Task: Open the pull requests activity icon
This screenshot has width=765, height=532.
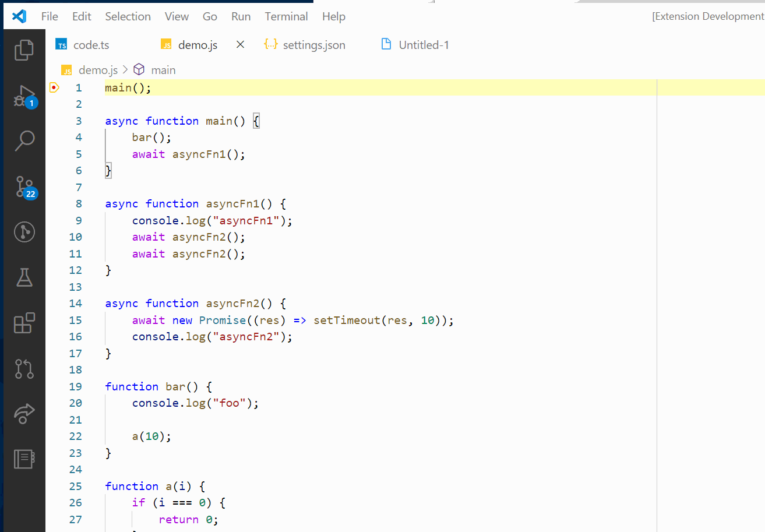Action: click(24, 368)
